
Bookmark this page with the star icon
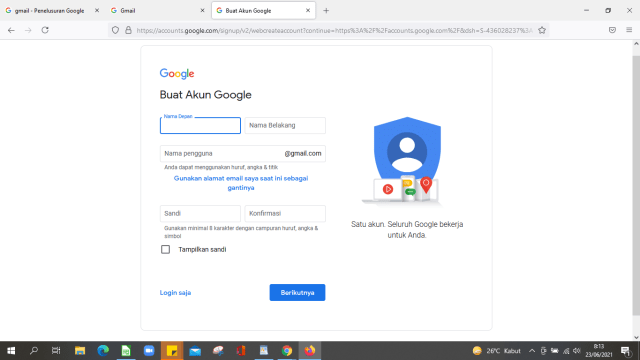click(x=542, y=30)
